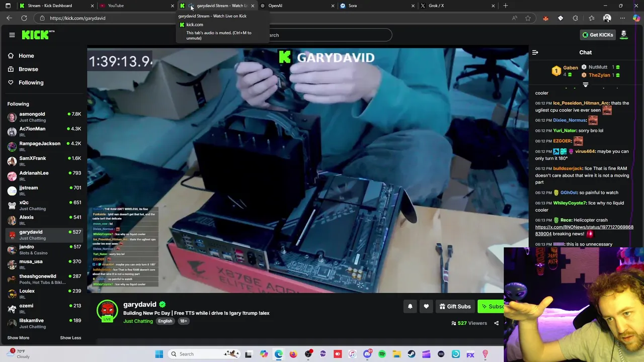Open the x.com BNONews link in chat
This screenshot has width=644, height=362.
point(584,230)
